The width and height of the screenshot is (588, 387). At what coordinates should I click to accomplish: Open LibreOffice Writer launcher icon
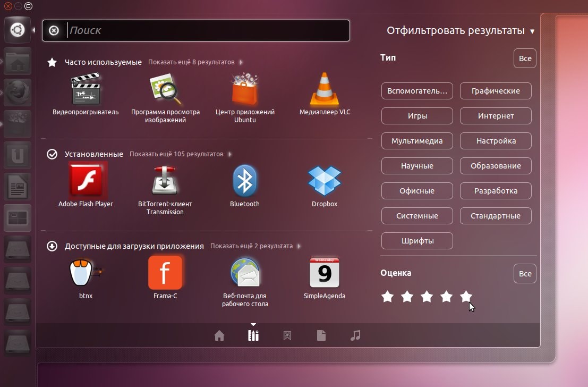tap(18, 187)
